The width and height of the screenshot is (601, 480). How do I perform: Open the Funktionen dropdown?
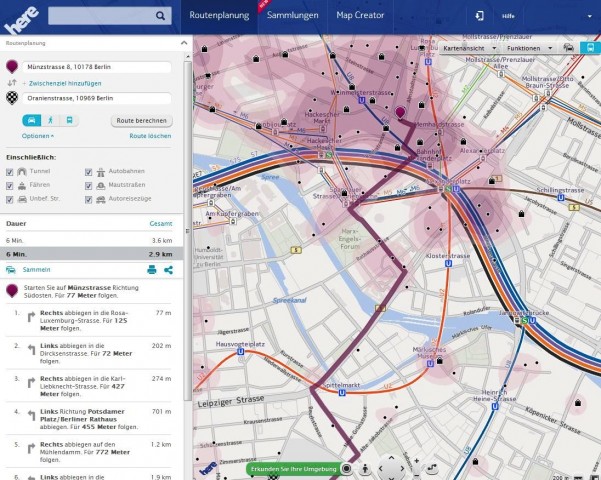tap(530, 48)
